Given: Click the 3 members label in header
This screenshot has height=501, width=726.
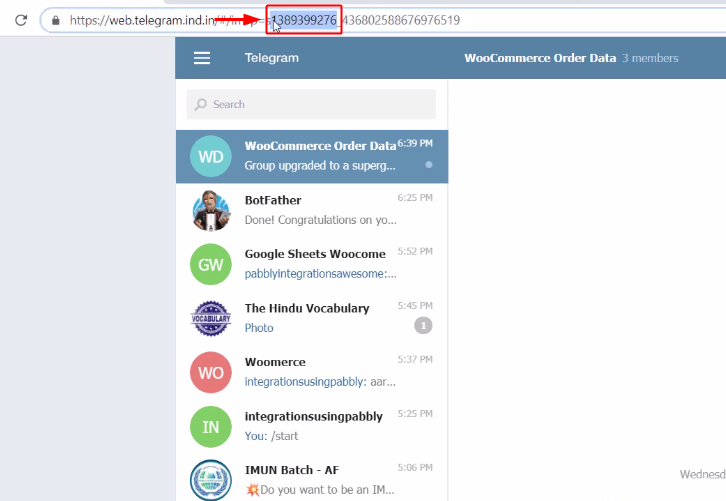Looking at the screenshot, I should point(651,58).
